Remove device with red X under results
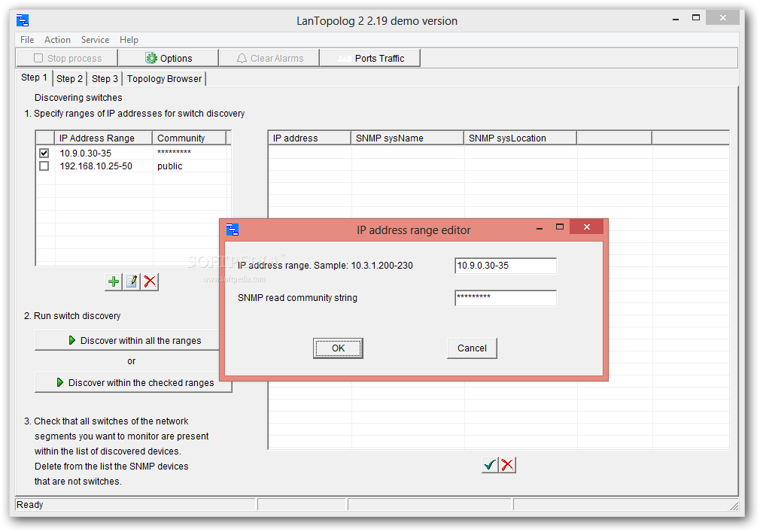 pyautogui.click(x=507, y=464)
